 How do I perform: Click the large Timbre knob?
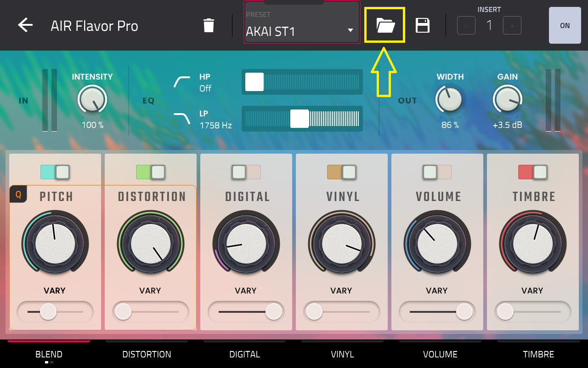click(533, 244)
